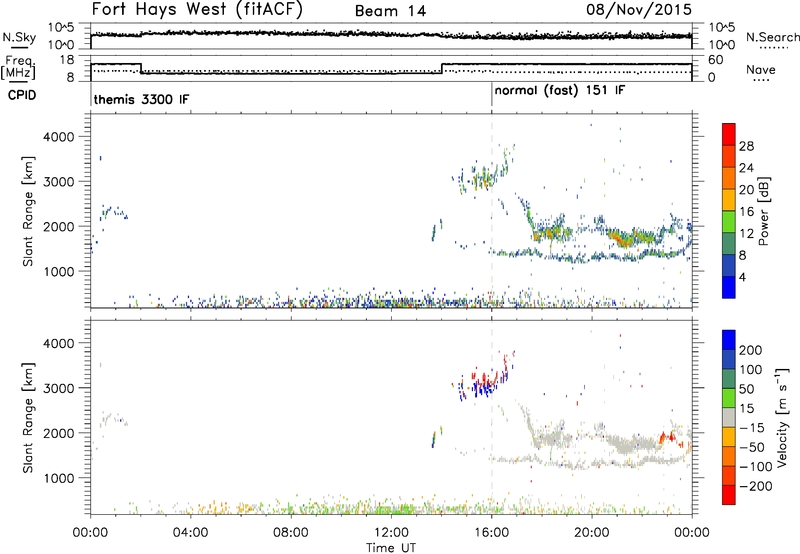Click the 'Beam 14' label
Image resolution: width=800 pixels, height=554 pixels.
click(x=390, y=11)
